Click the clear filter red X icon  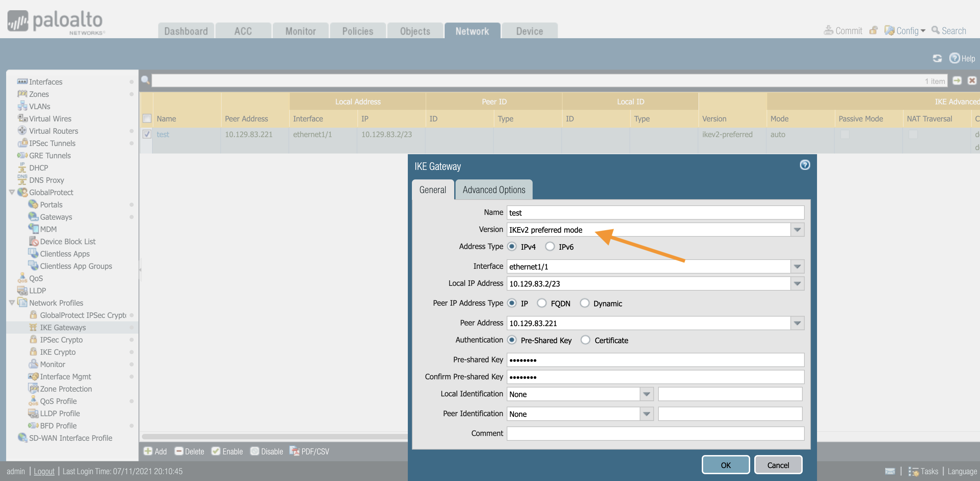[971, 81]
